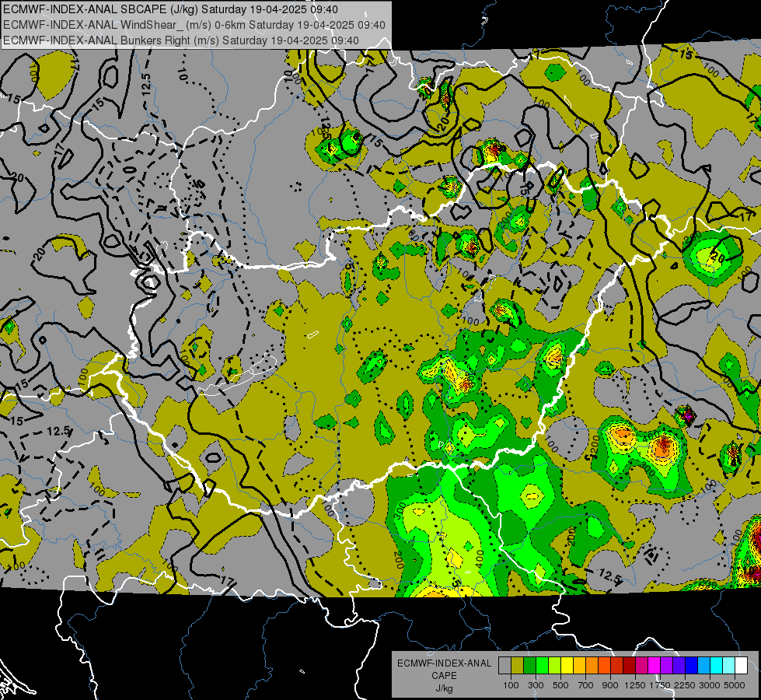This screenshot has height=700, width=761.
Task: Click the pure blue legend swatch
Action: click(692, 666)
